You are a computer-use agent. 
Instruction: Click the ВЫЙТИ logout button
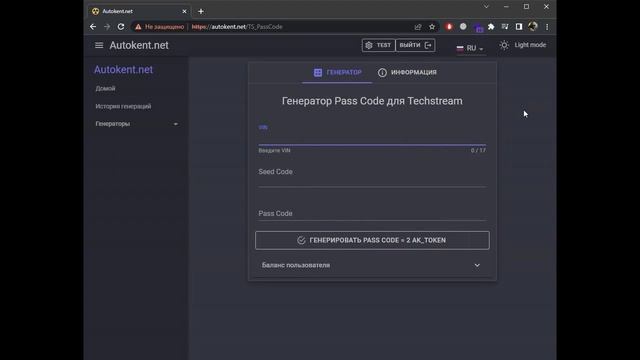tap(415, 45)
